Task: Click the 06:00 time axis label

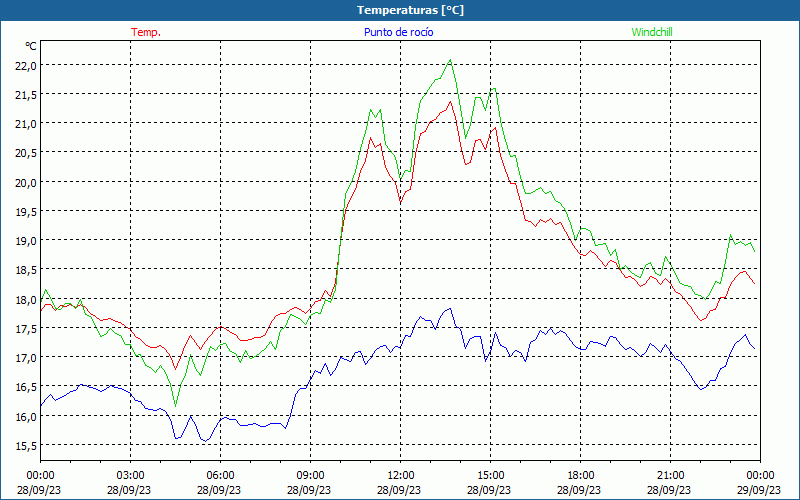Action: click(220, 475)
